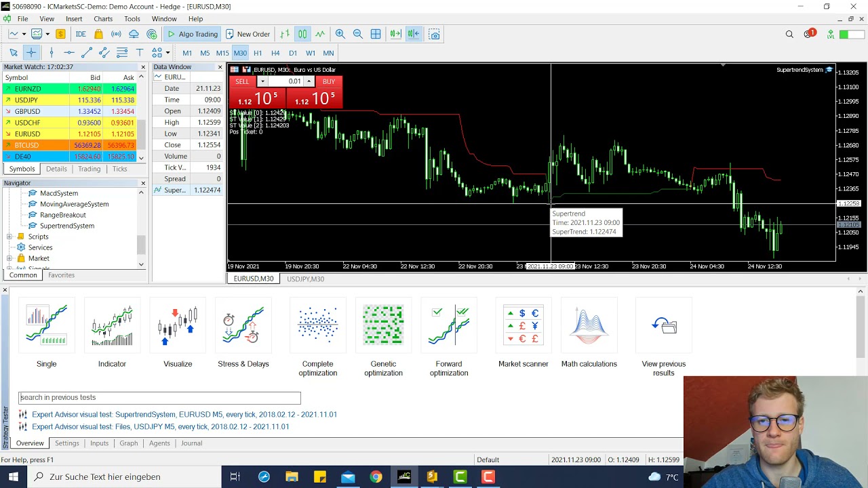Click the New Order button
Image resolution: width=868 pixels, height=488 pixels.
(x=248, y=34)
